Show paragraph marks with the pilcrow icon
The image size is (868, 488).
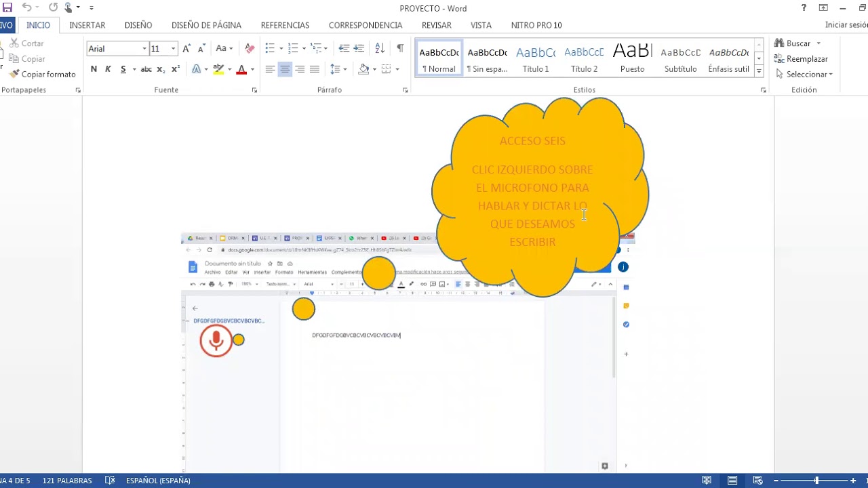pyautogui.click(x=400, y=49)
